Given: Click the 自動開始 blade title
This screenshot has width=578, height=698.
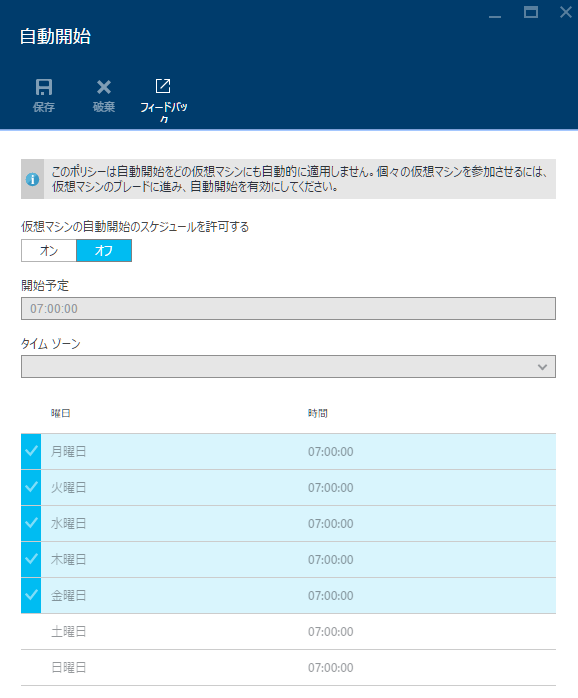Looking at the screenshot, I should click(x=55, y=37).
